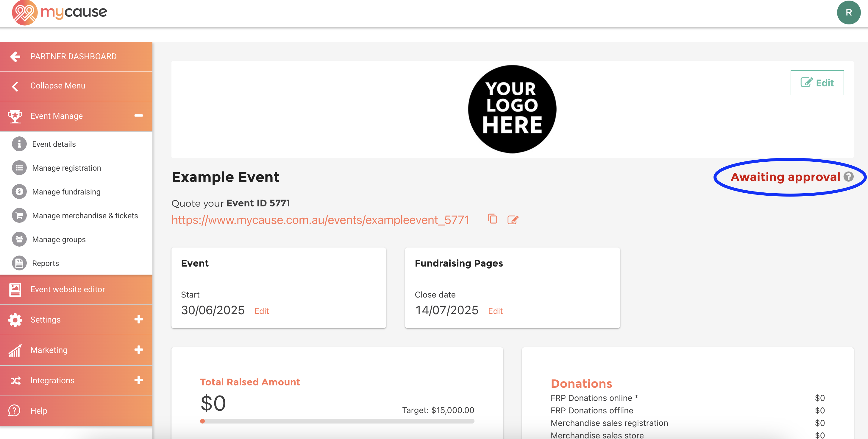Click the Marketing chart icon
Screen dimensions: 868x439
[15, 350]
